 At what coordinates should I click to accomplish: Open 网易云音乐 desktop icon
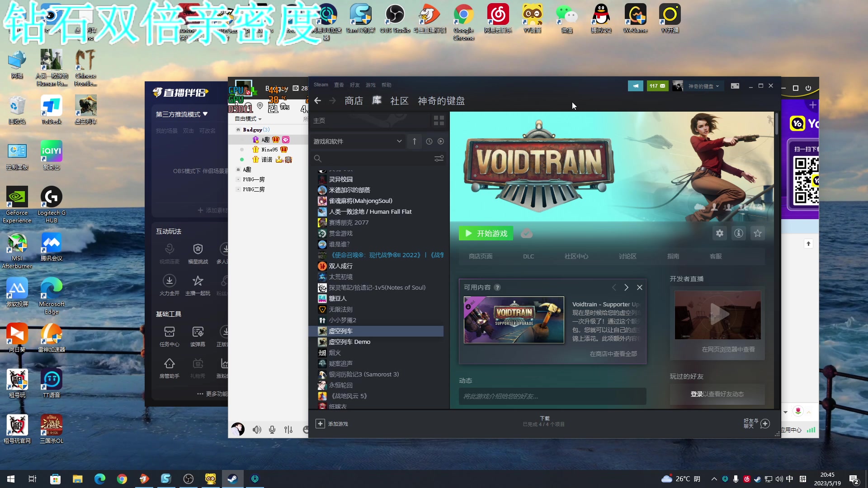498,19
